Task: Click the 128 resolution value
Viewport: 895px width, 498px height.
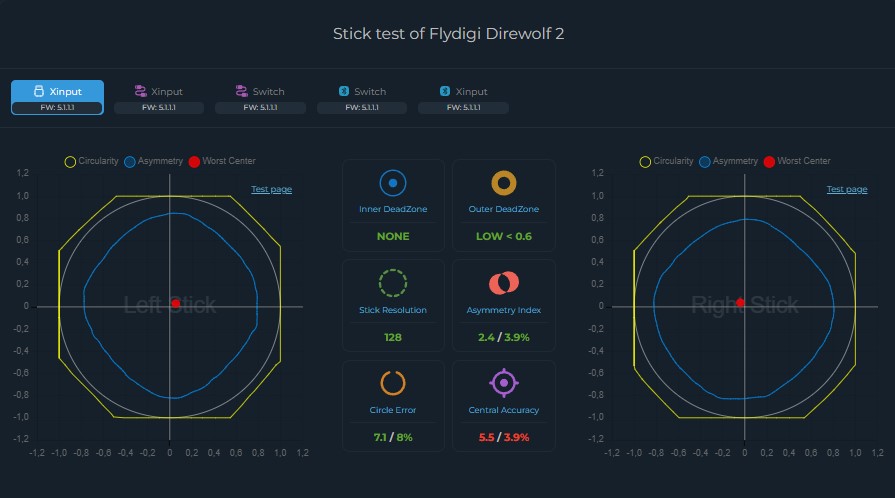Action: pyautogui.click(x=393, y=338)
